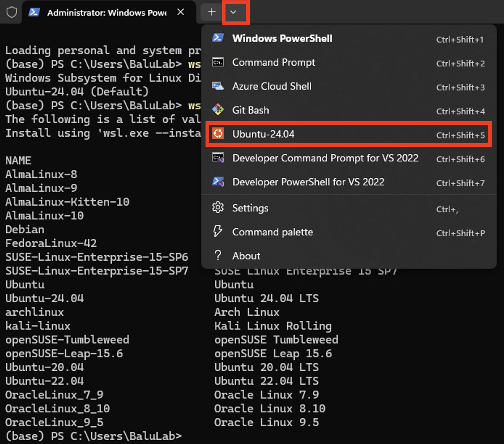The height and width of the screenshot is (444, 504).
Task: Click the Command Prompt icon
Action: click(x=218, y=62)
